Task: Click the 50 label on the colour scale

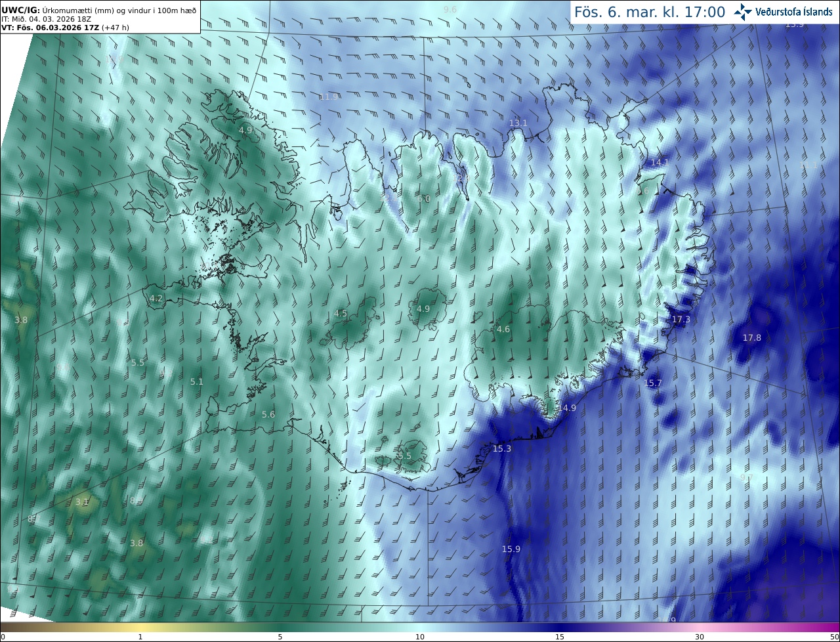Action: (834, 637)
